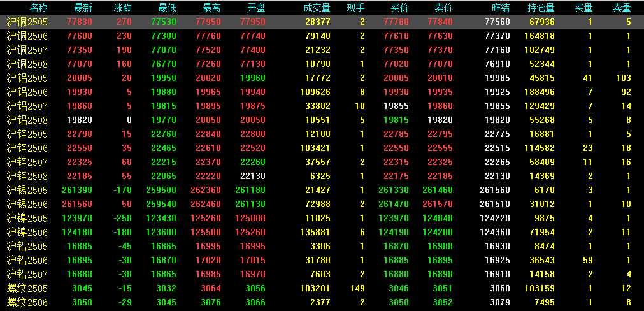Select the 沪锌2505 contract name
The width and height of the screenshot is (644, 311).
coord(27,134)
